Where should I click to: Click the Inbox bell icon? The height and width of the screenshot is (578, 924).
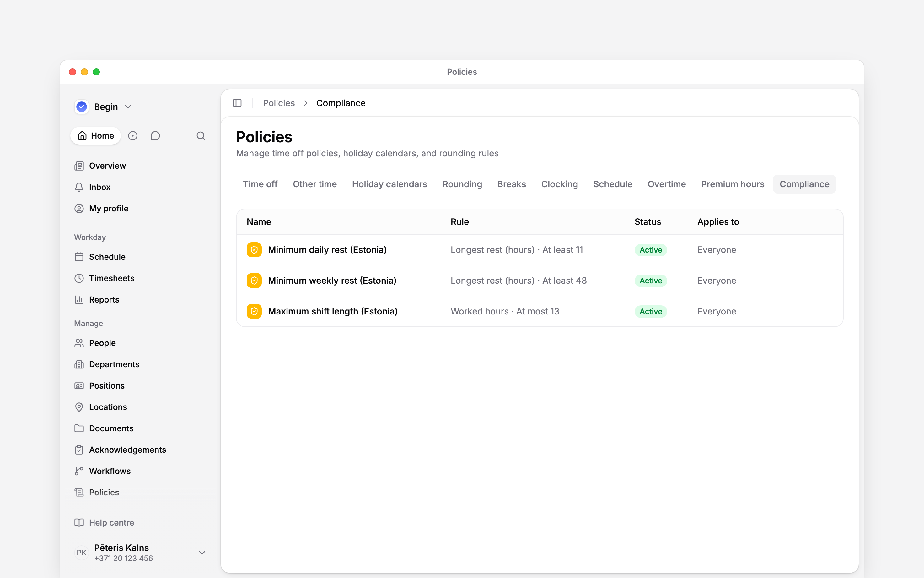[x=79, y=187]
